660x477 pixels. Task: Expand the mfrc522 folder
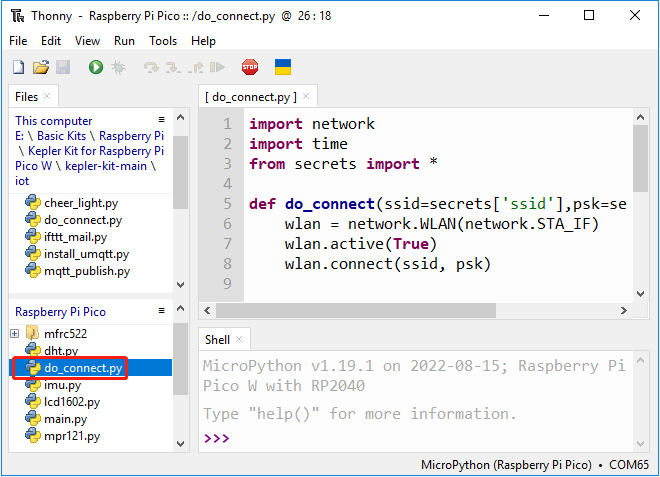[x=15, y=334]
